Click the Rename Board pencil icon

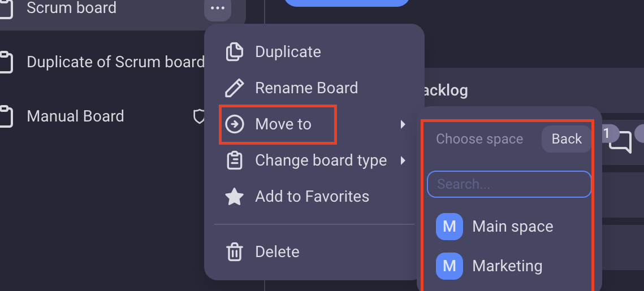click(234, 88)
